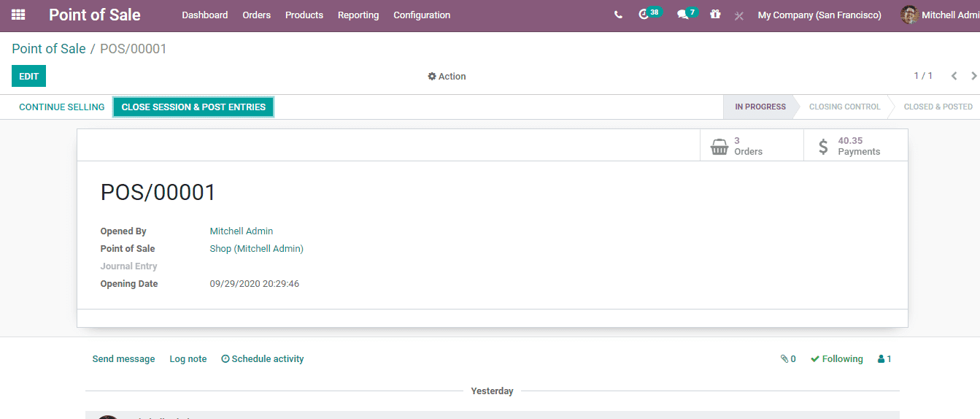
Task: Click the Point of Sale app title
Action: tap(95, 15)
